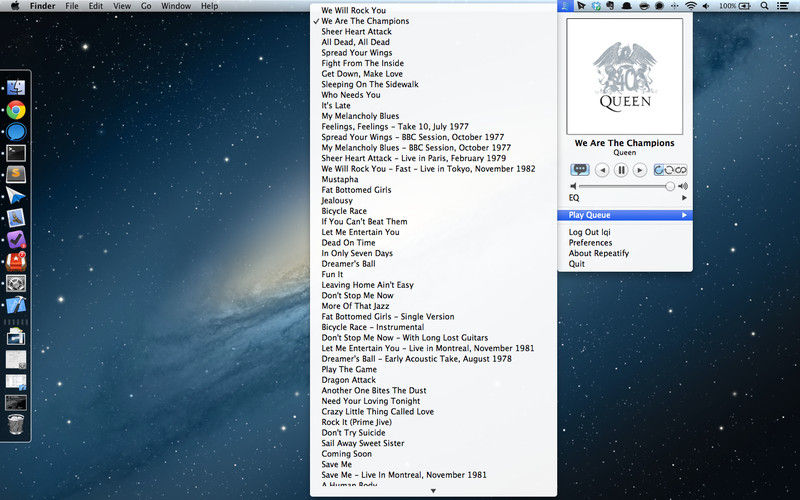Click Log Out lqi

point(591,232)
